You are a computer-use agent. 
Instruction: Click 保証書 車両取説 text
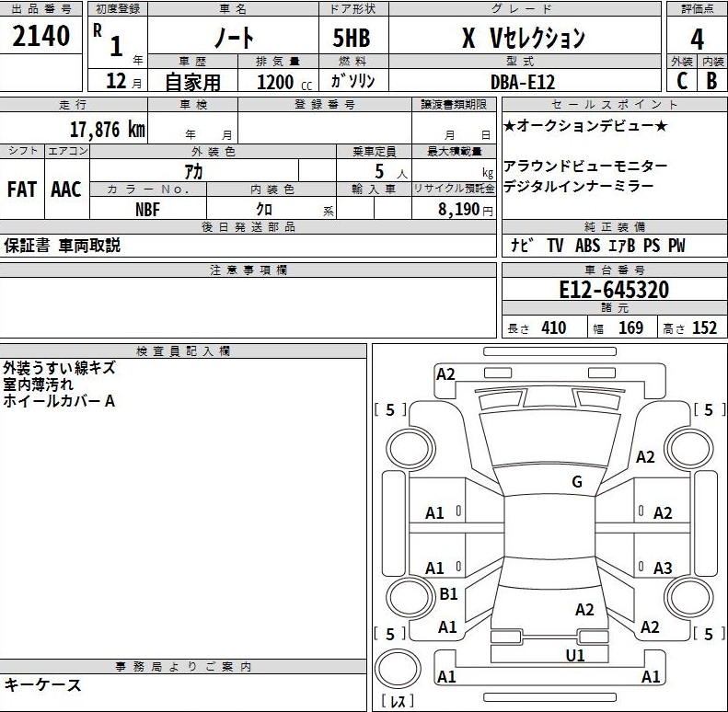point(62,245)
